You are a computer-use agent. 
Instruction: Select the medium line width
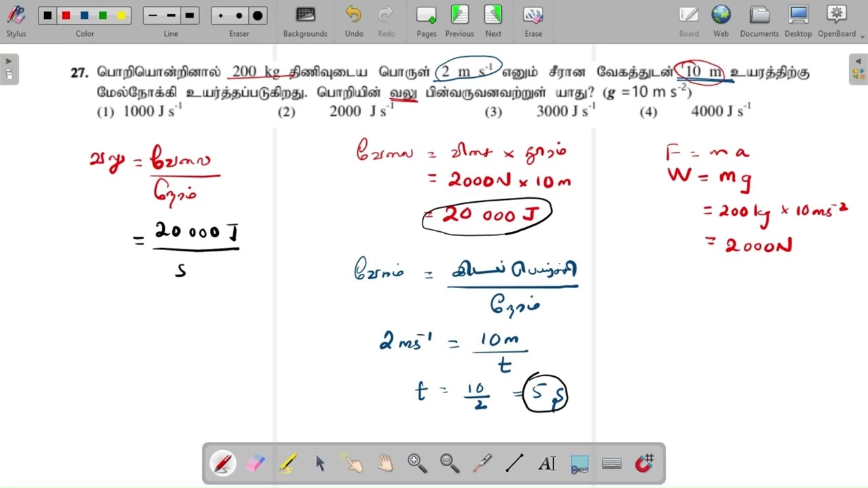click(171, 16)
